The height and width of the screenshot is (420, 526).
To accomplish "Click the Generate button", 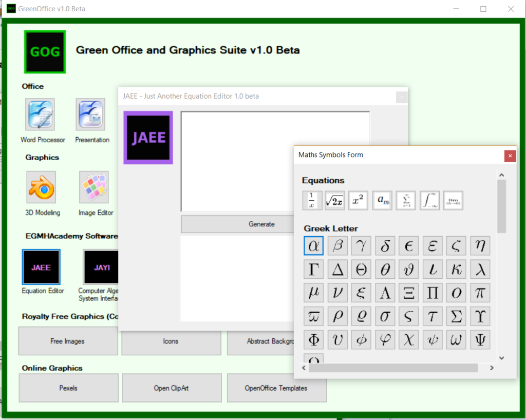I will click(x=237, y=224).
